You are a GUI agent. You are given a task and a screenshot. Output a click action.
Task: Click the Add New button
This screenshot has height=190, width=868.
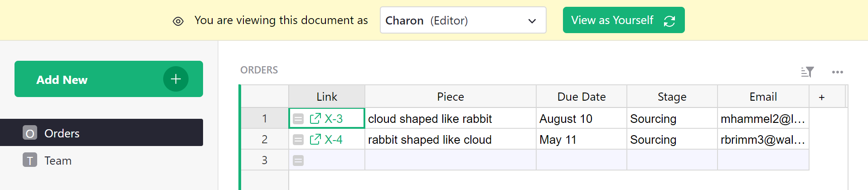click(x=108, y=79)
